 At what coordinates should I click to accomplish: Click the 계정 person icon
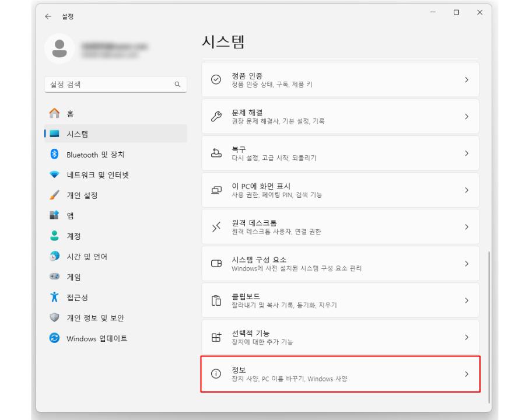tap(54, 236)
